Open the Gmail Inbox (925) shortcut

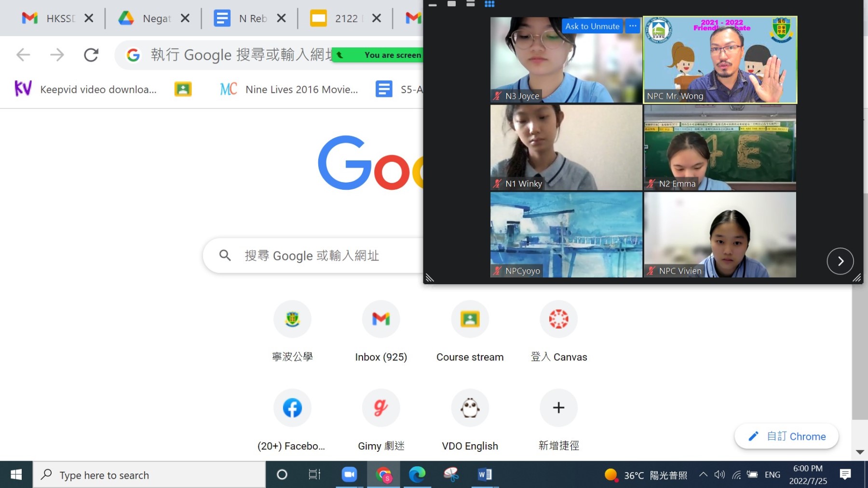pyautogui.click(x=381, y=331)
